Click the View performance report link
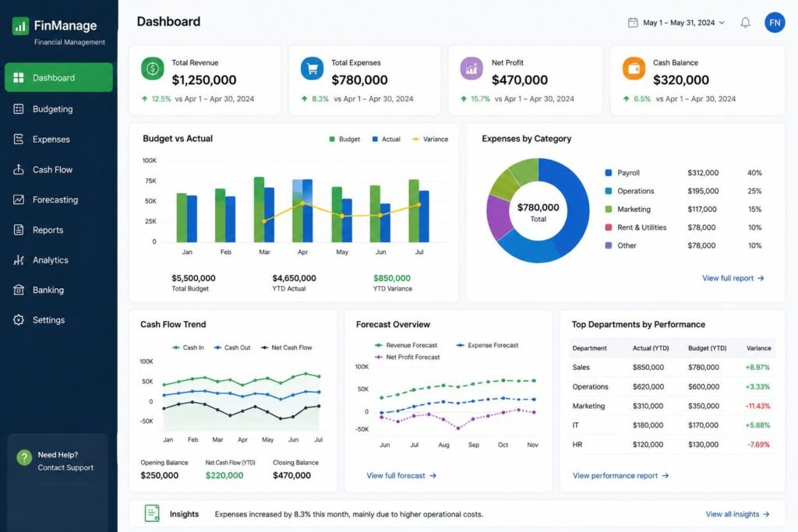The width and height of the screenshot is (798, 532). point(620,476)
